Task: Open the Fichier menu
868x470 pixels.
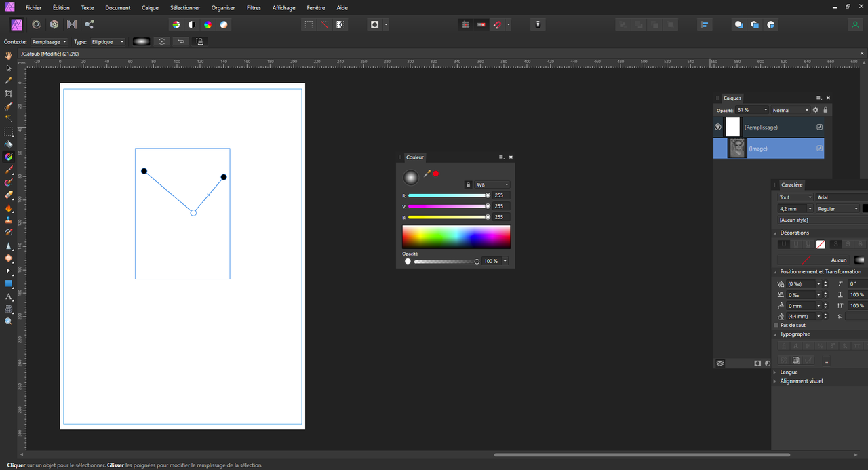Action: (33, 7)
